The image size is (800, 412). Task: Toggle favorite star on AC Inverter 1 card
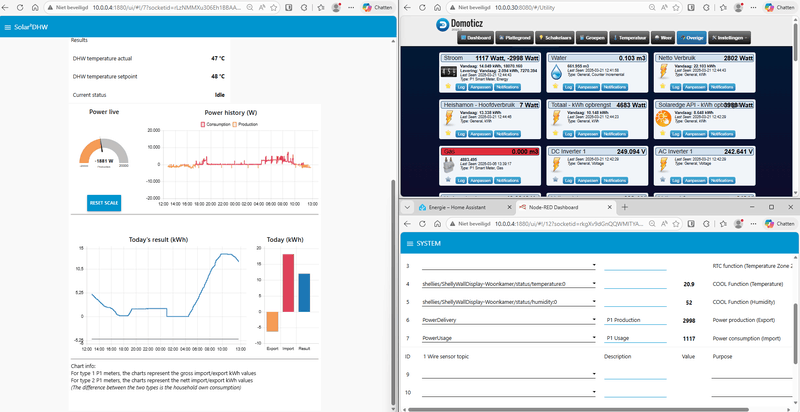coord(663,180)
